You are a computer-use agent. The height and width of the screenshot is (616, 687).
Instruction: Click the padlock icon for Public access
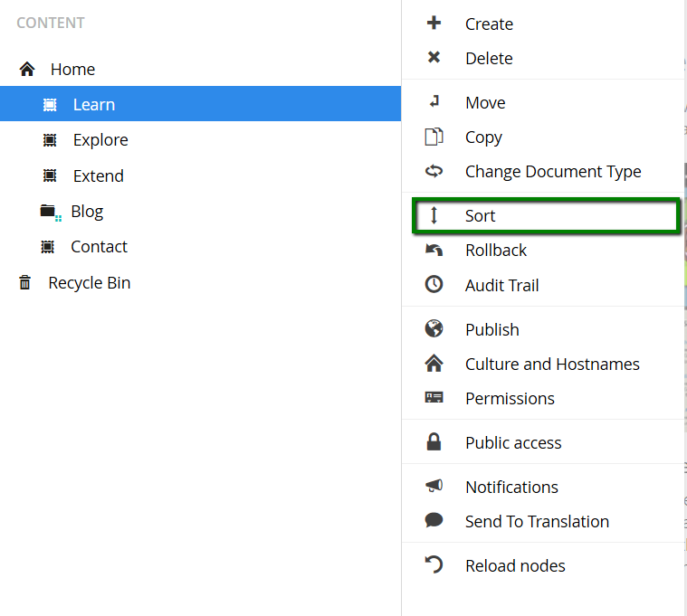pyautogui.click(x=434, y=442)
